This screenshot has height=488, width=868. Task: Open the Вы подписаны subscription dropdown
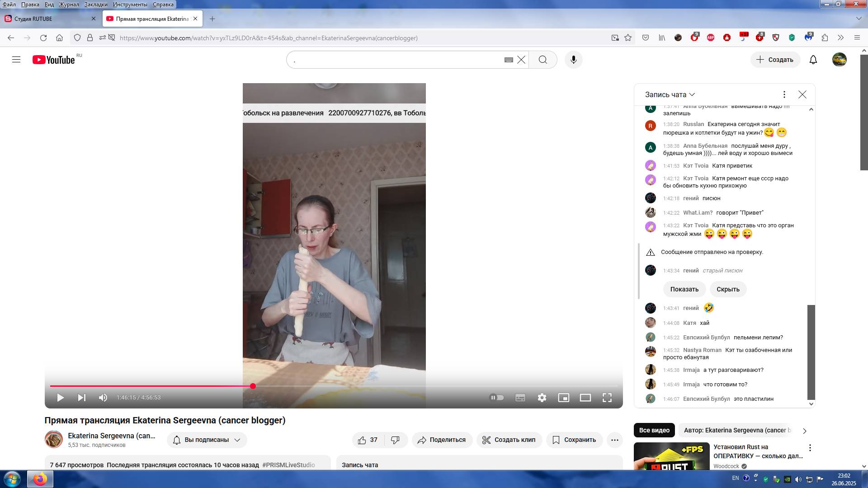tap(207, 440)
